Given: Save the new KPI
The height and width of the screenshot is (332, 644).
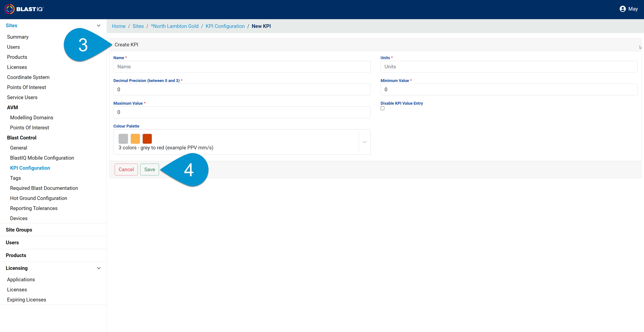Looking at the screenshot, I should (x=150, y=169).
